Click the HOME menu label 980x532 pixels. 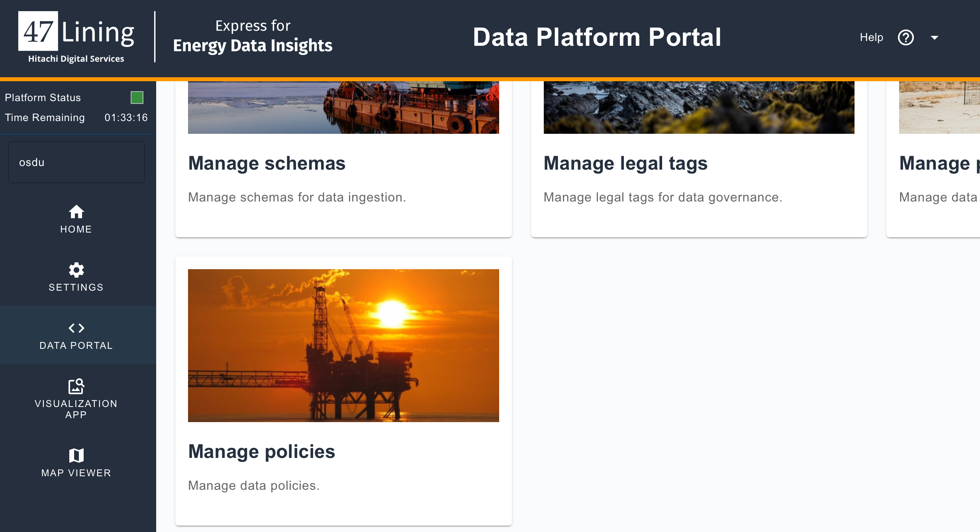(76, 229)
